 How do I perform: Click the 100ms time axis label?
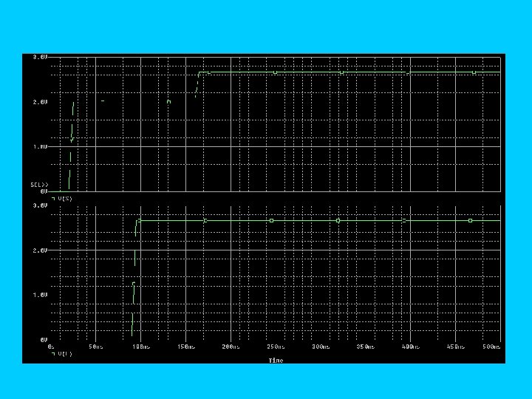141,347
